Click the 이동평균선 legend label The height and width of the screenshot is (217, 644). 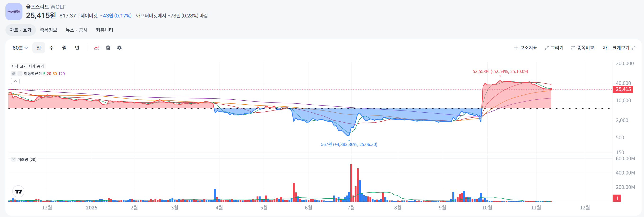(x=33, y=74)
